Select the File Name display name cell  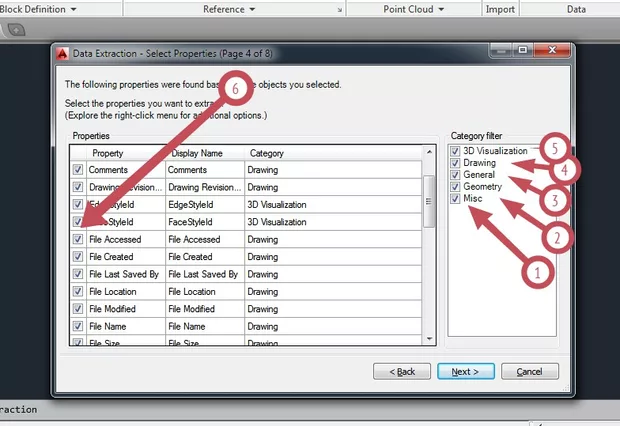[x=205, y=326]
